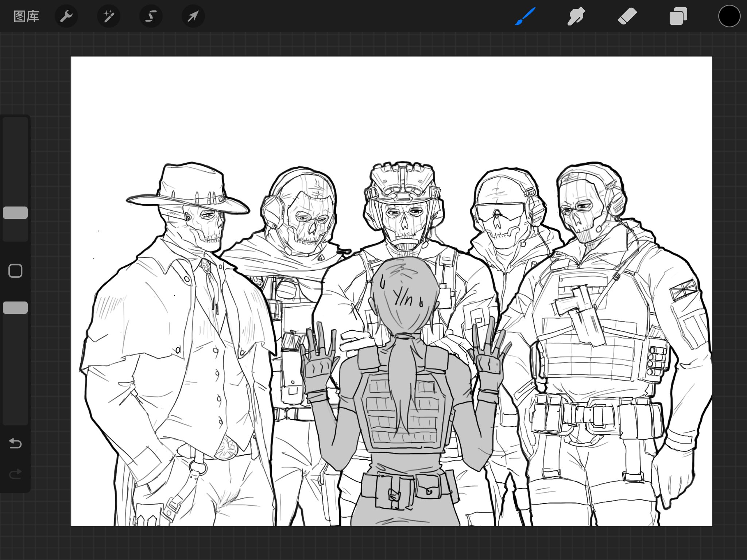Click the brush opacity slider handle
The image size is (747, 560).
coord(15,308)
